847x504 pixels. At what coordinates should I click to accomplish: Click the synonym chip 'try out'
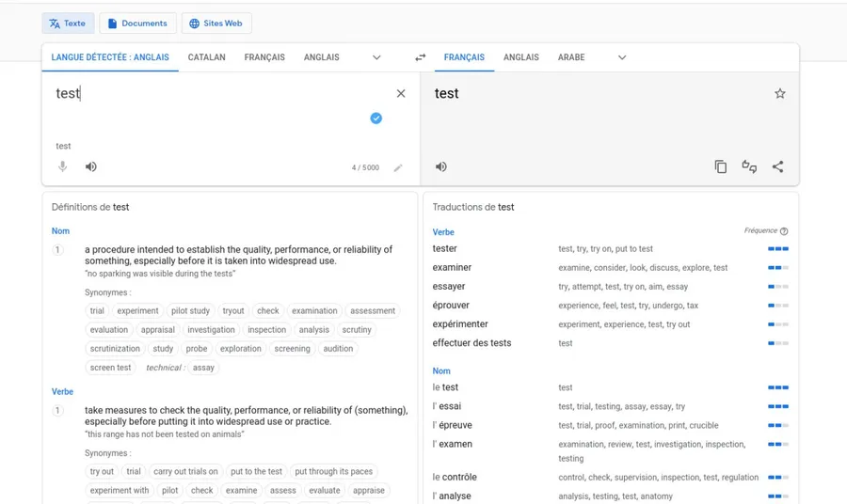(102, 472)
